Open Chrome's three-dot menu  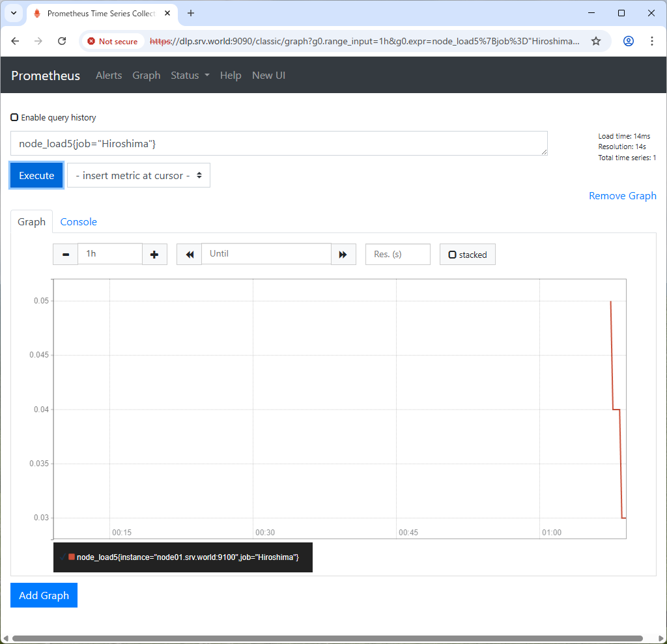pos(652,41)
